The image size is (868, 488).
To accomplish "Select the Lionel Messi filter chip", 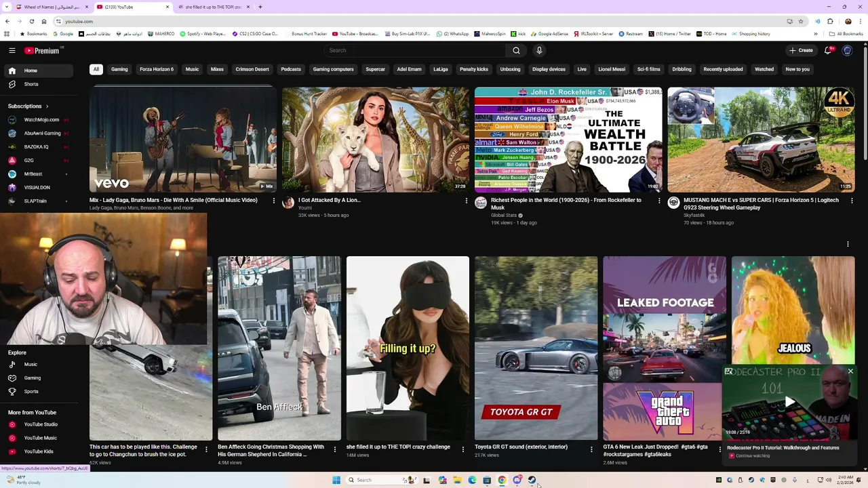I will coord(612,69).
